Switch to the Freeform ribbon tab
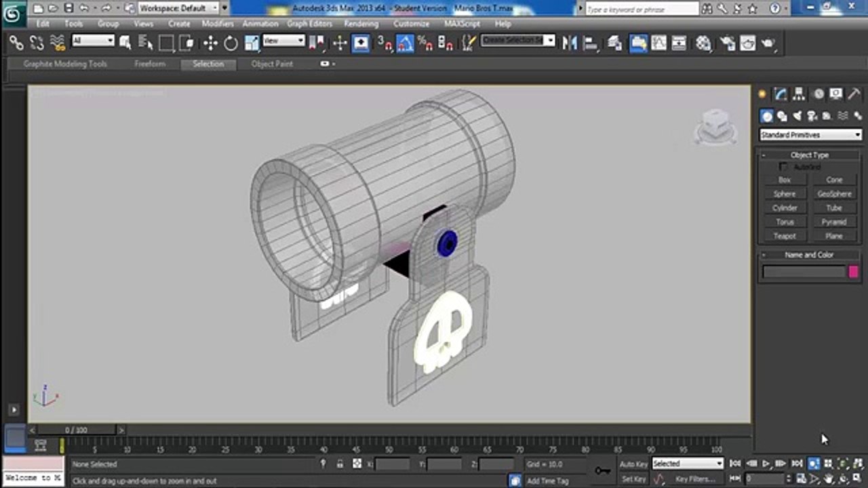868x488 pixels. coord(150,64)
